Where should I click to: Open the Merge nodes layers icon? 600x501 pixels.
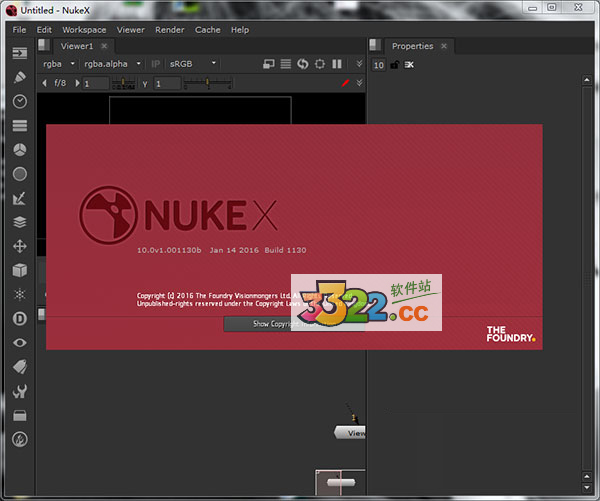20,222
